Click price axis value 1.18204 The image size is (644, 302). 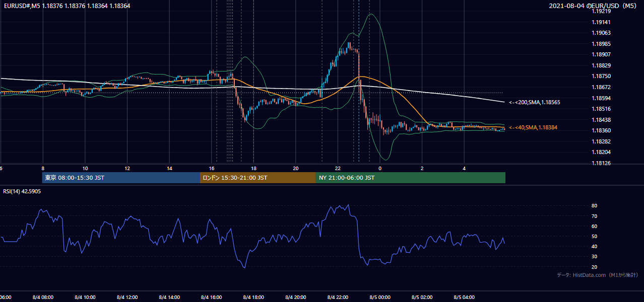click(601, 152)
